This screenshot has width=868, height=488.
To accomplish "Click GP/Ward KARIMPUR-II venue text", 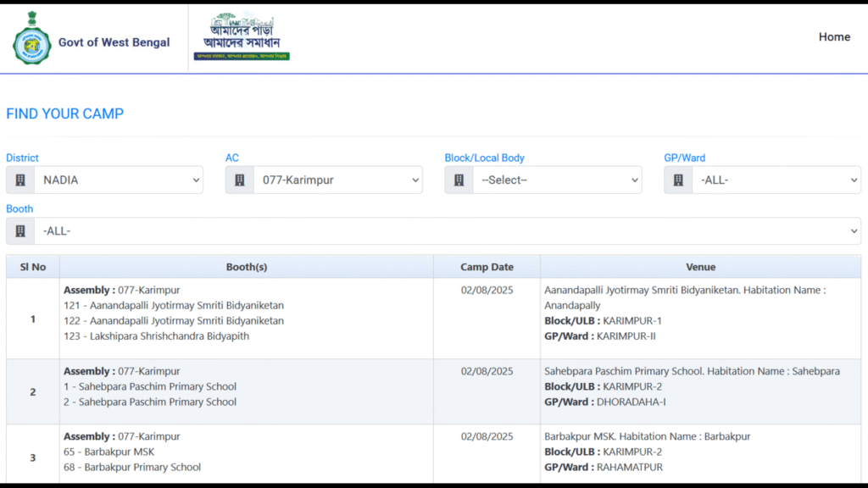I will coord(600,336).
